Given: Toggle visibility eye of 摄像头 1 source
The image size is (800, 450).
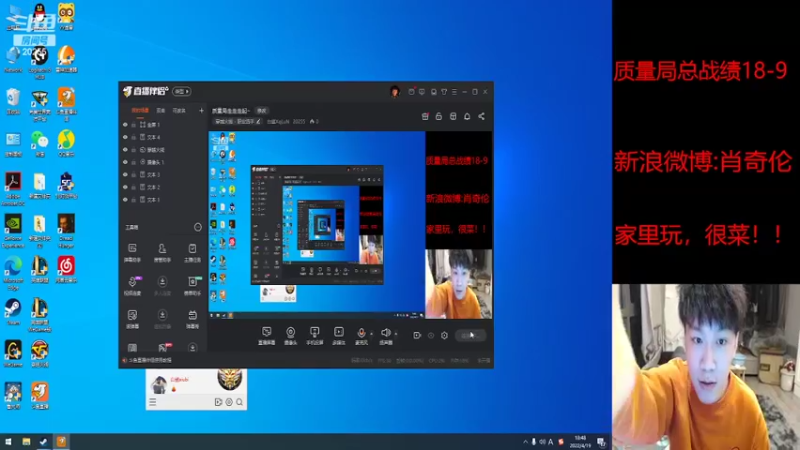Looking at the screenshot, I should (x=125, y=162).
